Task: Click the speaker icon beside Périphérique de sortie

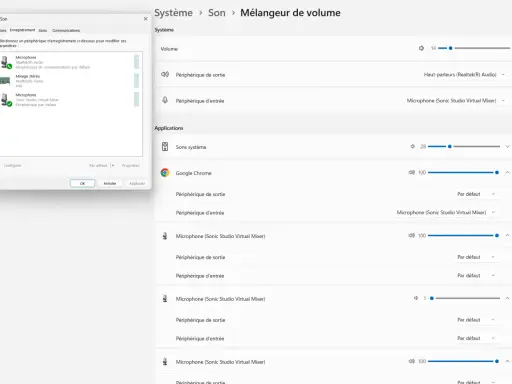Action: 165,74
